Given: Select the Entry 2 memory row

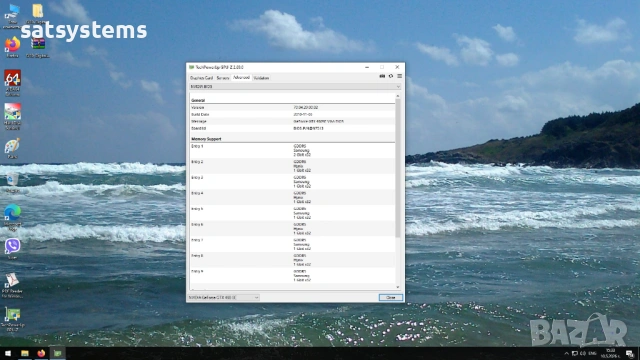Looking at the screenshot, I should click(292, 166).
